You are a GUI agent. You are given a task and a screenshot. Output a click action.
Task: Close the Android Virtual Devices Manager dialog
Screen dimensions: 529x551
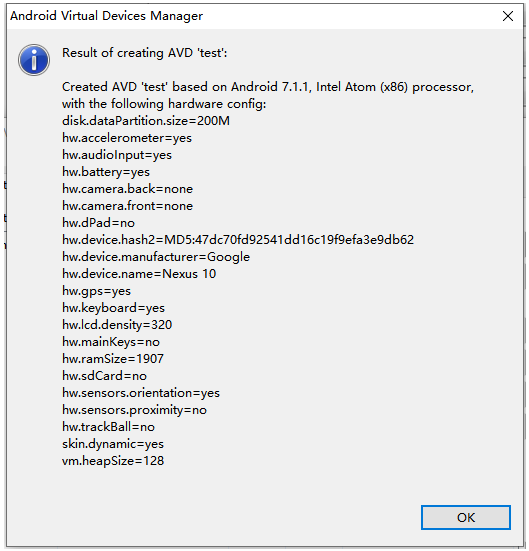tap(508, 16)
